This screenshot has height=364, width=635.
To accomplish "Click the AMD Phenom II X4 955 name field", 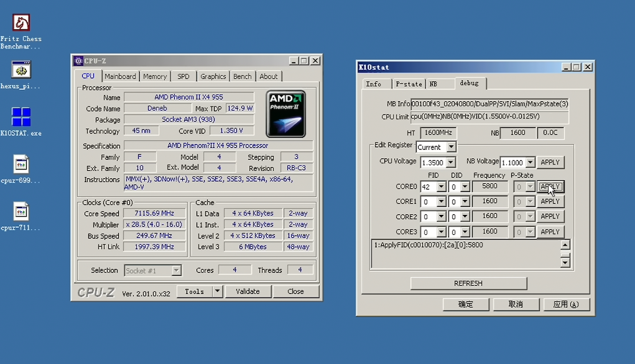I will point(188,97).
